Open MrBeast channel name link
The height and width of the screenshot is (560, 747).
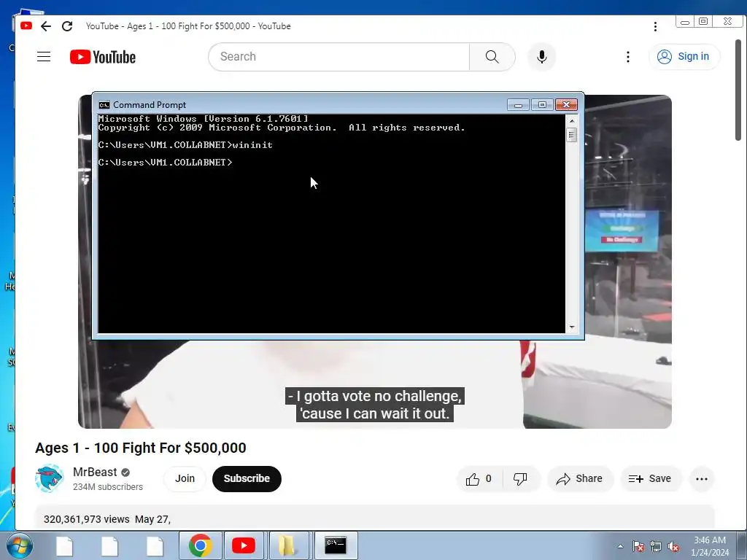point(95,472)
